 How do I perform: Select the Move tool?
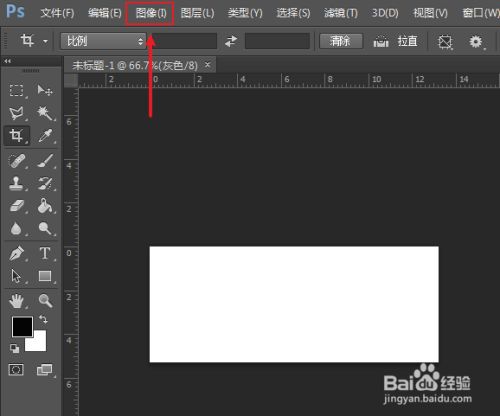coord(45,90)
